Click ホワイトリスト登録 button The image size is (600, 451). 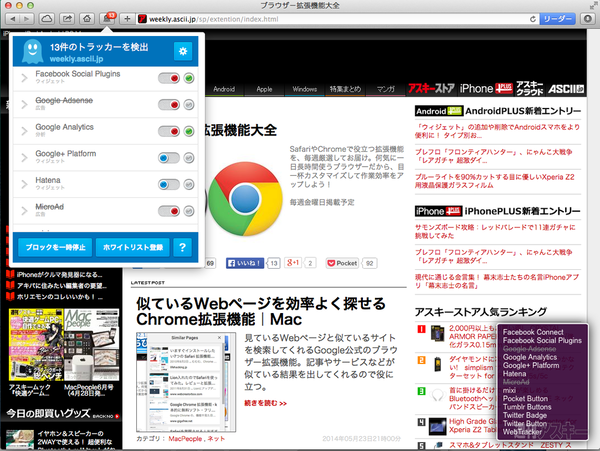tap(133, 247)
